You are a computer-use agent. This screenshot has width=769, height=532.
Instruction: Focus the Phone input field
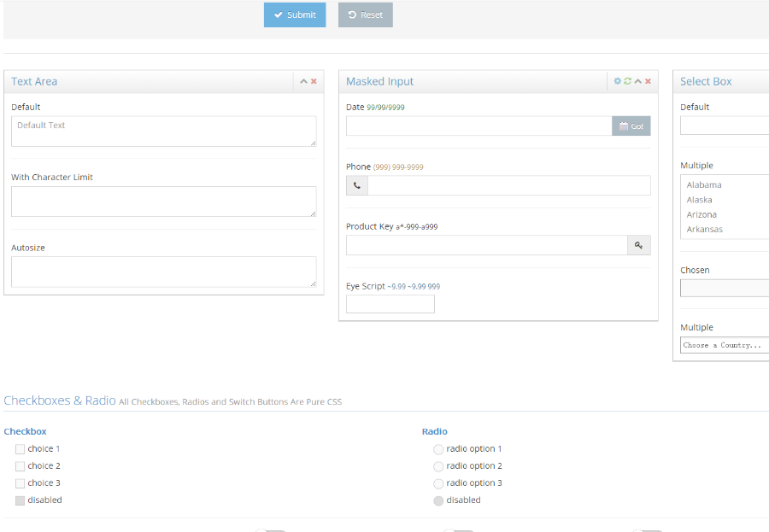point(509,186)
